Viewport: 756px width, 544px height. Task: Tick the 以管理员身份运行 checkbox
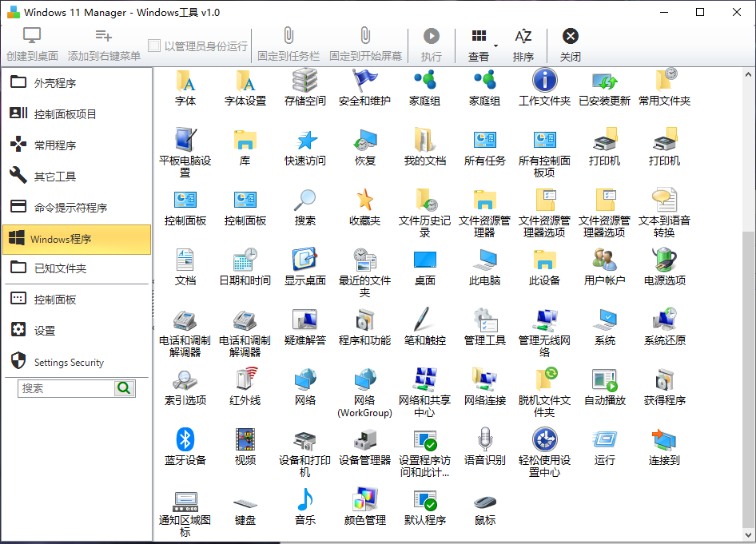click(x=154, y=46)
